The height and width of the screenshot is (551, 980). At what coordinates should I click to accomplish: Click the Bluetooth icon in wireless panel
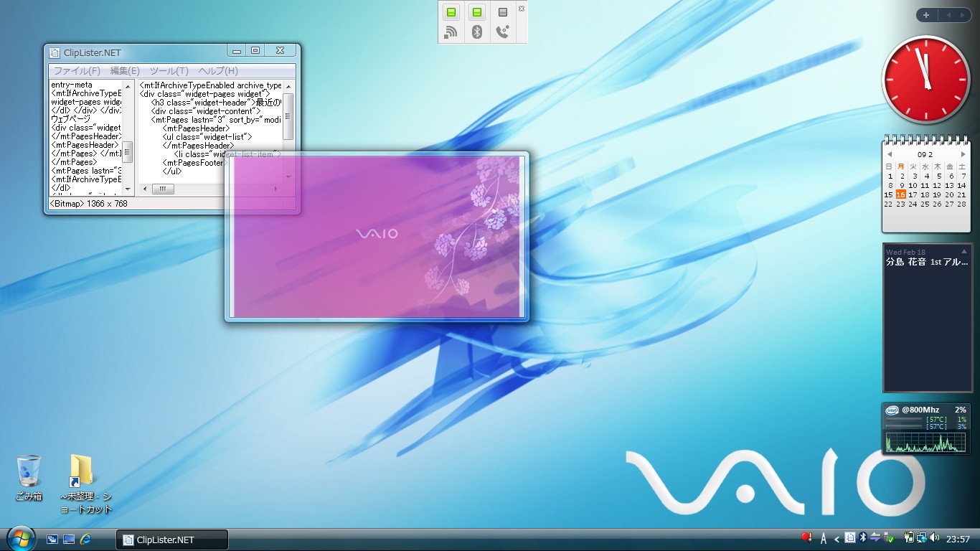[476, 32]
